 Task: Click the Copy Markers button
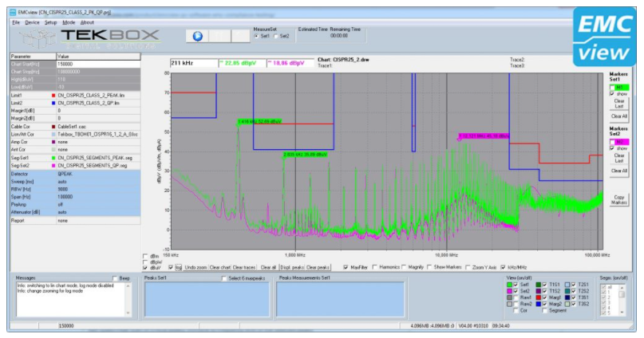pos(618,199)
